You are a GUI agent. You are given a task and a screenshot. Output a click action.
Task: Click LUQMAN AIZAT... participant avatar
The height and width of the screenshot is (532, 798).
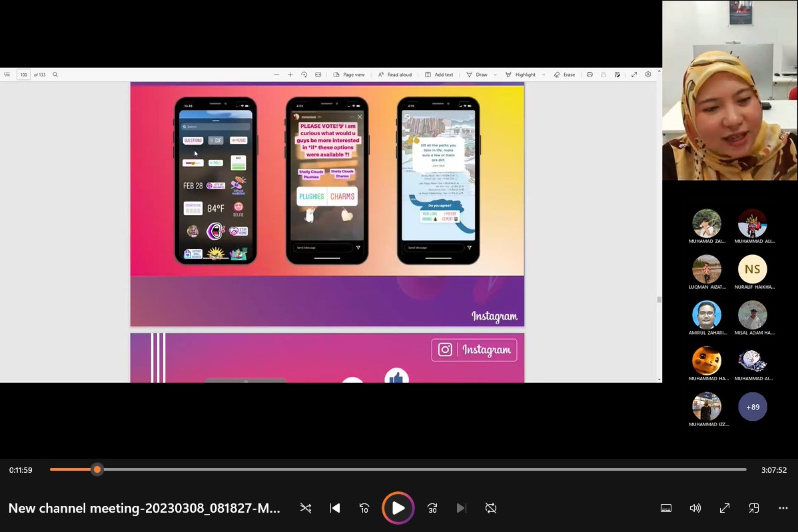(707, 268)
